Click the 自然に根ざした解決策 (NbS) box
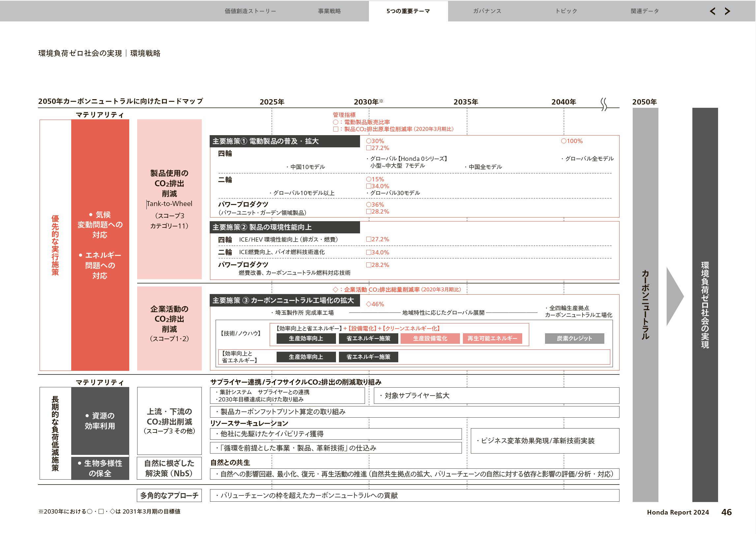The height and width of the screenshot is (534, 756). (x=169, y=468)
